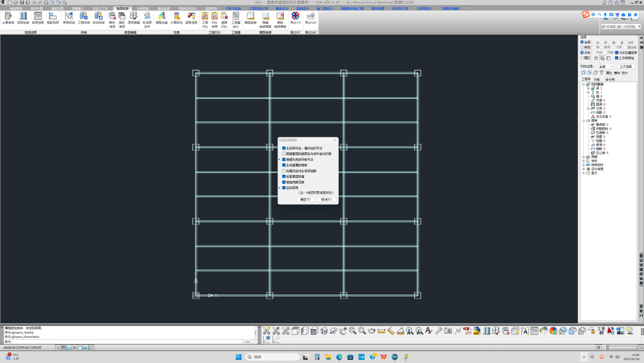Switch to the 构件布置 ribbon tab
Screen dimensions: 644x363
(x=36, y=8)
